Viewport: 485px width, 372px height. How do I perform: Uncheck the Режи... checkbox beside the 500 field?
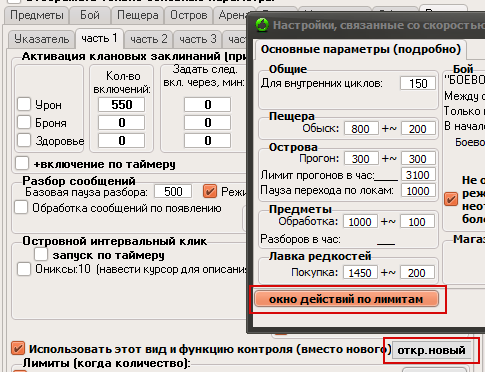coord(210,191)
